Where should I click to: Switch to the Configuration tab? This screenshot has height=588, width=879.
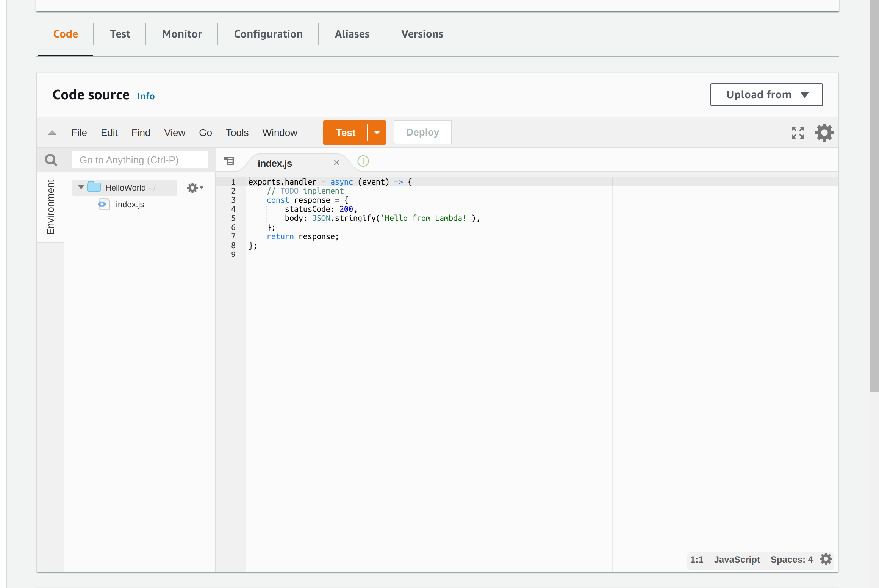(268, 34)
